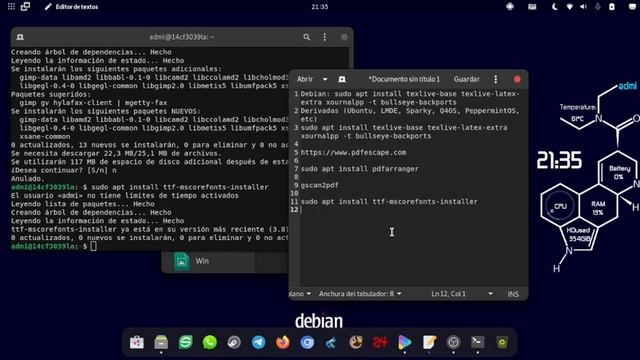
Task: Click the terminal command prompt cursor
Action: pos(93,246)
